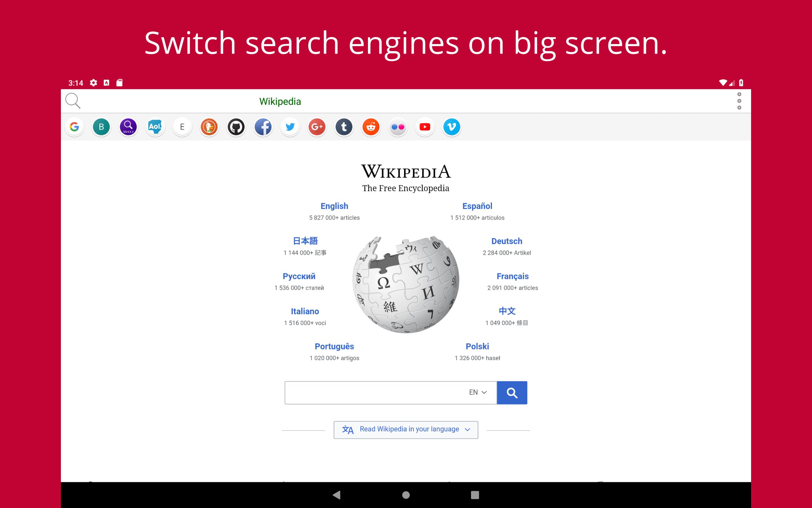
Task: Open the EN language dropdown in search box
Action: (478, 392)
